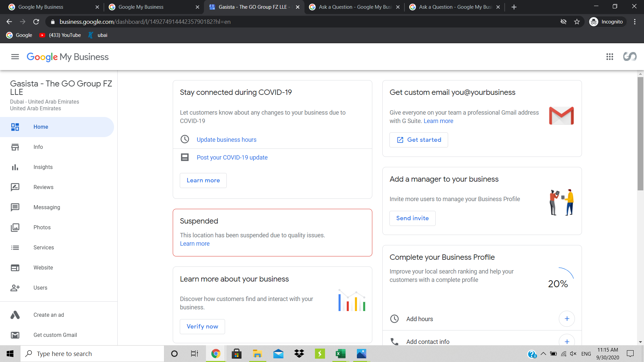Image resolution: width=644 pixels, height=362 pixels.
Task: Click the Send invite button
Action: click(x=412, y=218)
